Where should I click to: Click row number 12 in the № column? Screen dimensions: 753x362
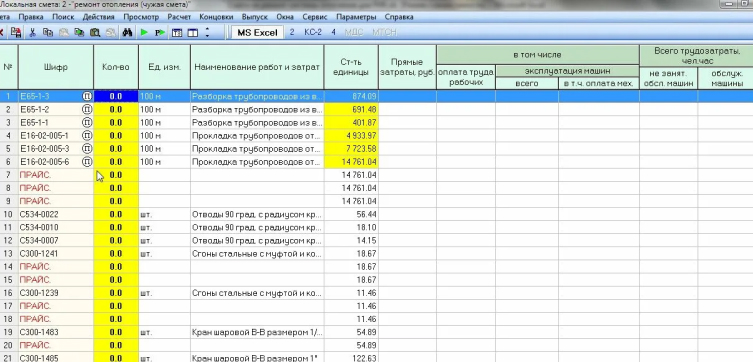click(x=8, y=241)
